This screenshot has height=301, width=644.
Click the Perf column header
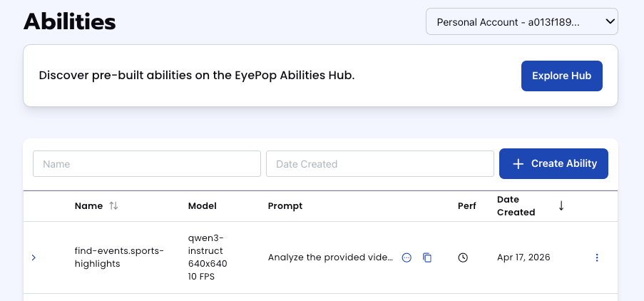(x=466, y=206)
